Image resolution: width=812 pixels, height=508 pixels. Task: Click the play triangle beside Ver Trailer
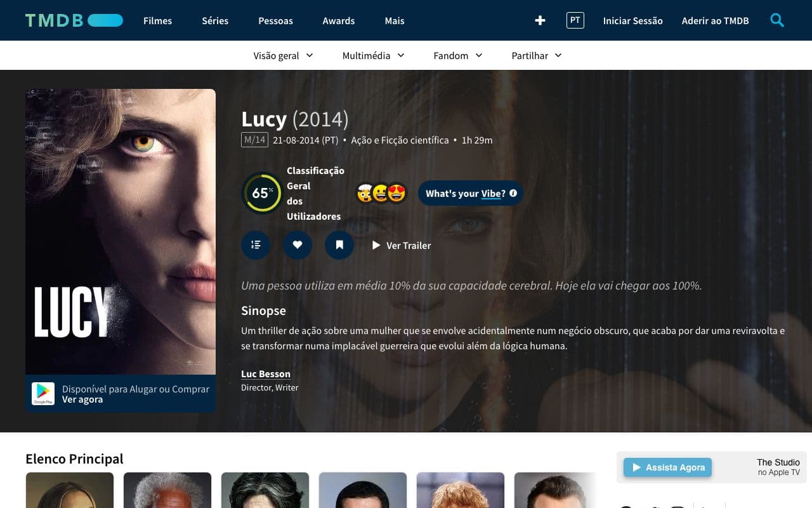(376, 245)
